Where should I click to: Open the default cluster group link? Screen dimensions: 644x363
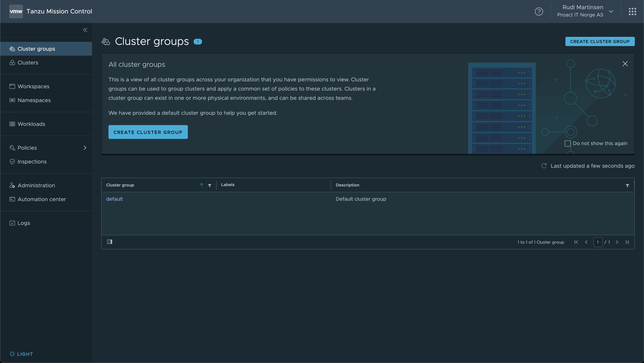(x=114, y=199)
